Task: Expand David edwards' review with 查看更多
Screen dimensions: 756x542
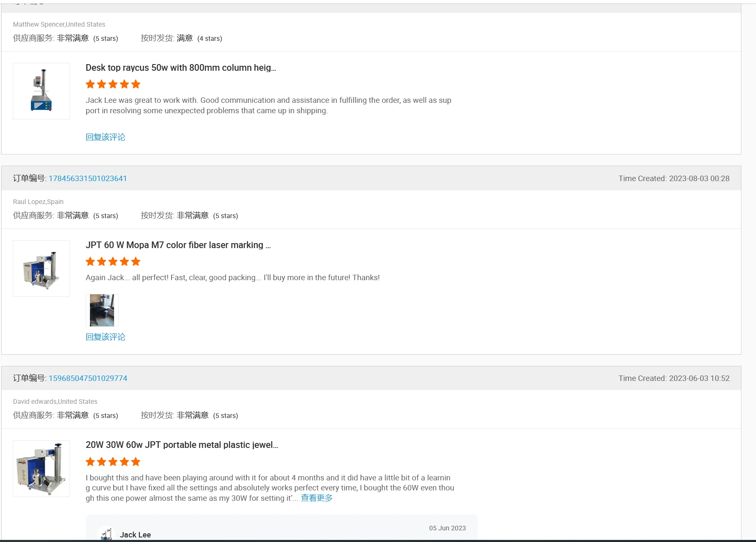Action: [x=316, y=498]
